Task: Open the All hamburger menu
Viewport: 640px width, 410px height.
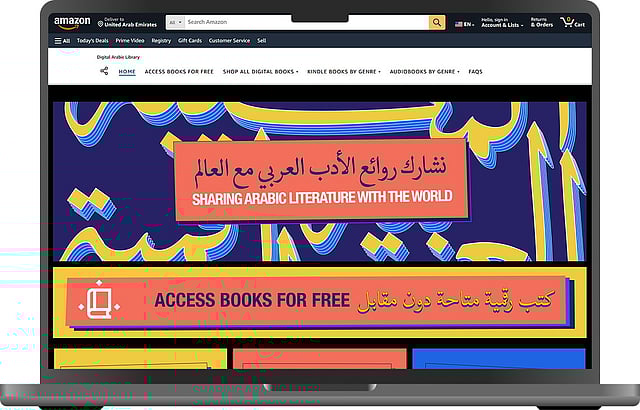Action: pos(62,41)
